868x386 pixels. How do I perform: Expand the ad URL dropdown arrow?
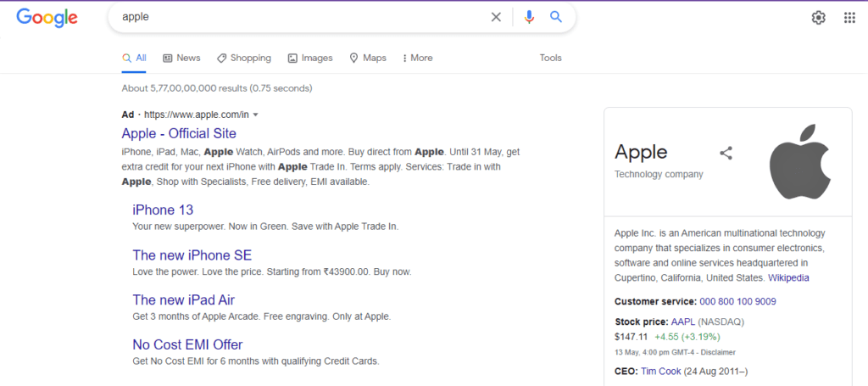(255, 115)
